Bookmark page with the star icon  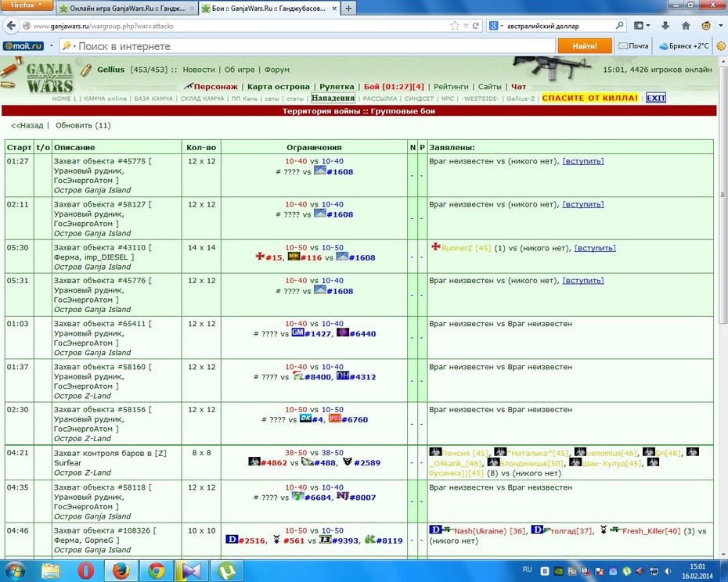click(x=455, y=26)
